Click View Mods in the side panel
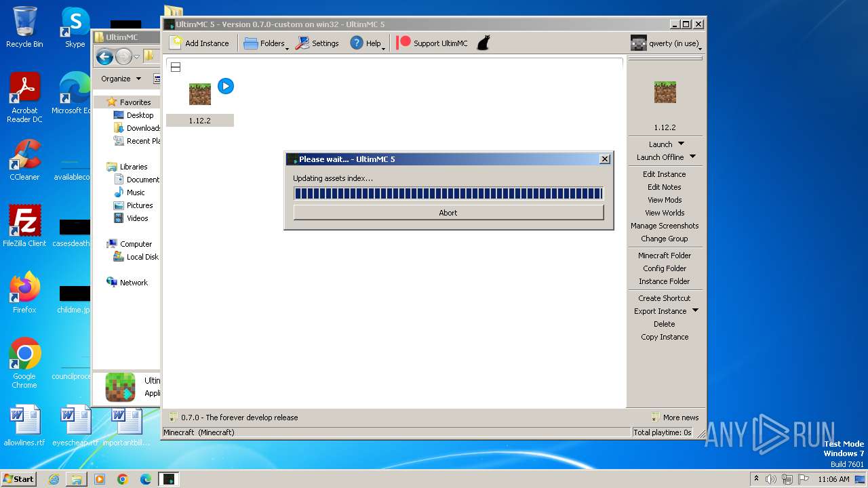This screenshot has height=488, width=868. coord(665,200)
